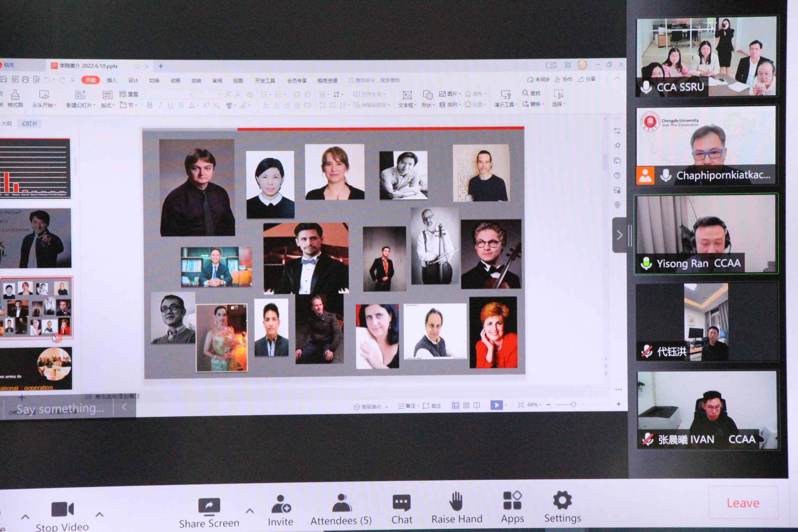Image resolution: width=798 pixels, height=532 pixels.
Task: Open the Chat panel
Action: pyautogui.click(x=401, y=503)
